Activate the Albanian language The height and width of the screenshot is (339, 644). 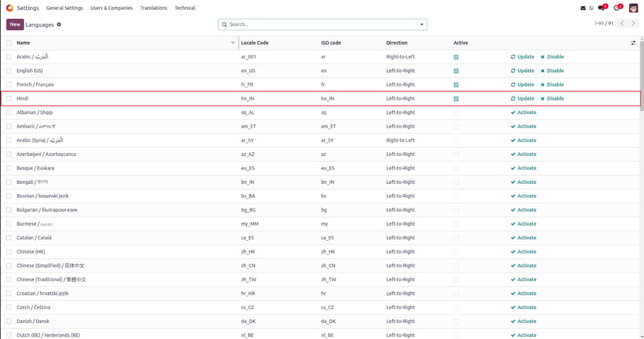(523, 112)
